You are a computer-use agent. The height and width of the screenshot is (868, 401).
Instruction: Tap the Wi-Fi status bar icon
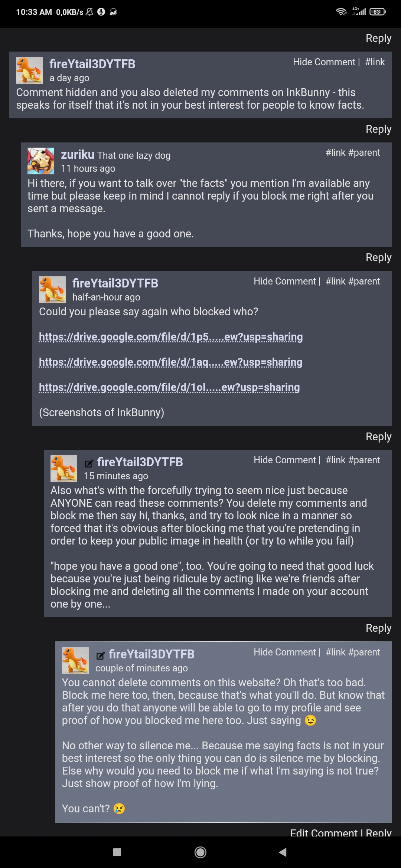pos(341,12)
